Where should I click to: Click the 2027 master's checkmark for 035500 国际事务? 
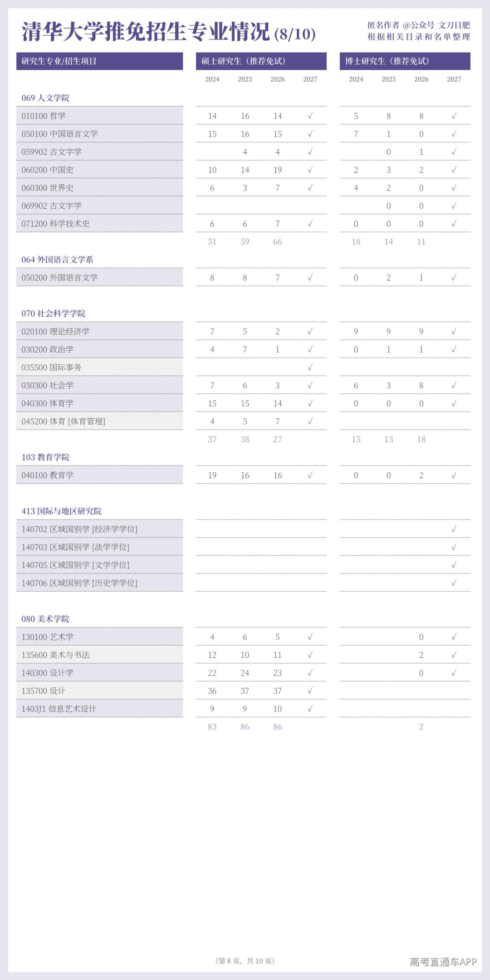click(310, 367)
